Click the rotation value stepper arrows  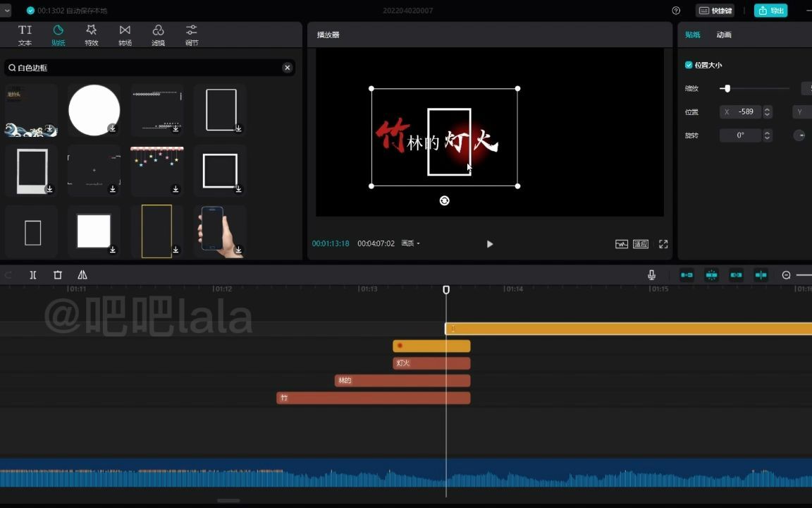(x=768, y=135)
